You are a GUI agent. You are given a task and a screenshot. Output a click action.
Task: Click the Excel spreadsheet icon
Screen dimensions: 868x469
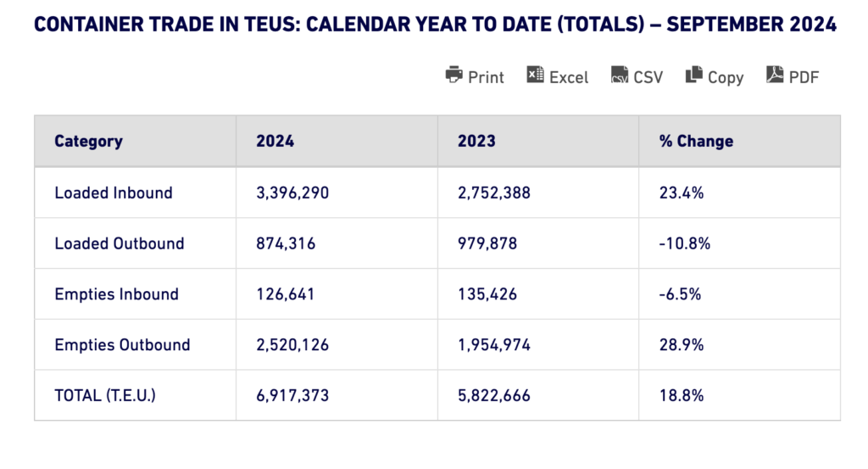(x=535, y=75)
